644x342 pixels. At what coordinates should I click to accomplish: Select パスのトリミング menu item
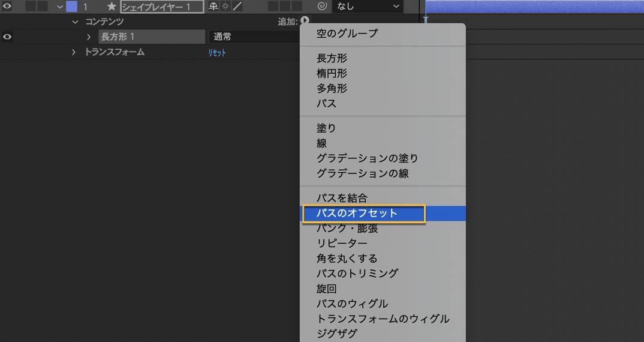[383, 274]
